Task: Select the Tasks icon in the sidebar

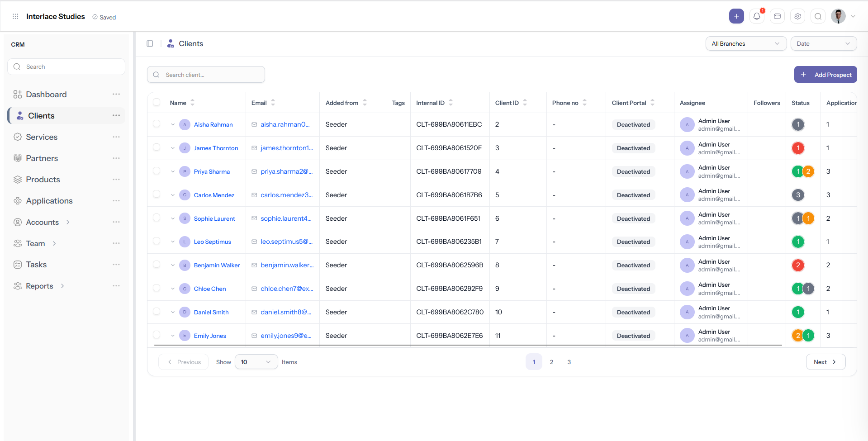Action: coord(18,264)
